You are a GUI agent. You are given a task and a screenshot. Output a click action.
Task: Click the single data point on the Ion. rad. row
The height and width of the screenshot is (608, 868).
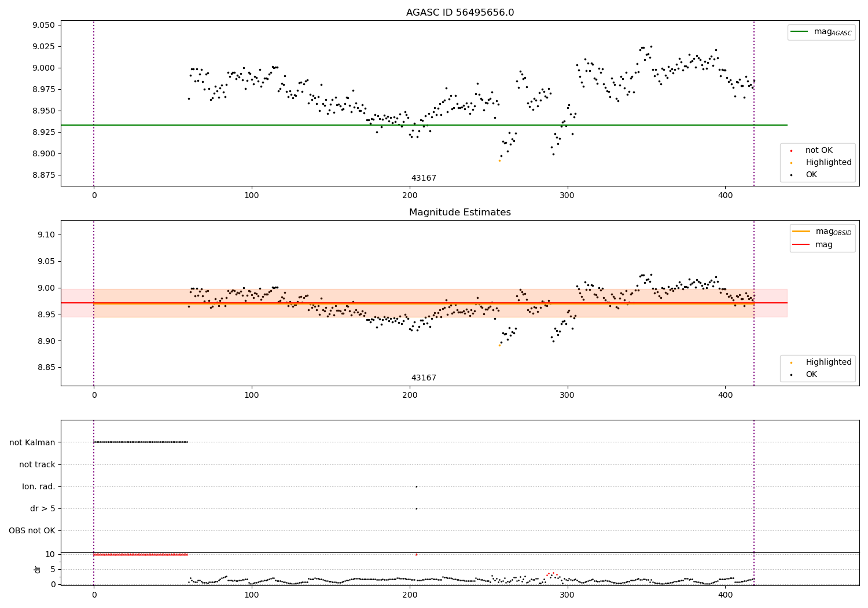pos(416,487)
